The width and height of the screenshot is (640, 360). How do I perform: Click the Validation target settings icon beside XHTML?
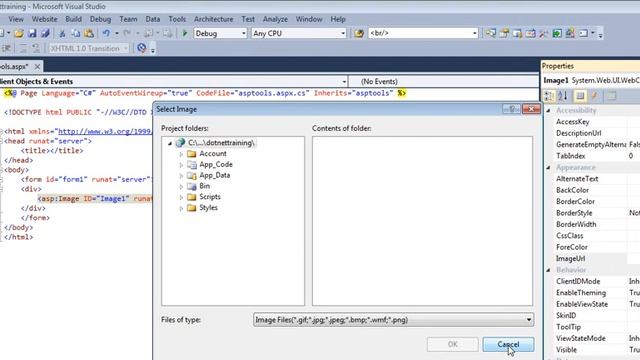point(142,48)
